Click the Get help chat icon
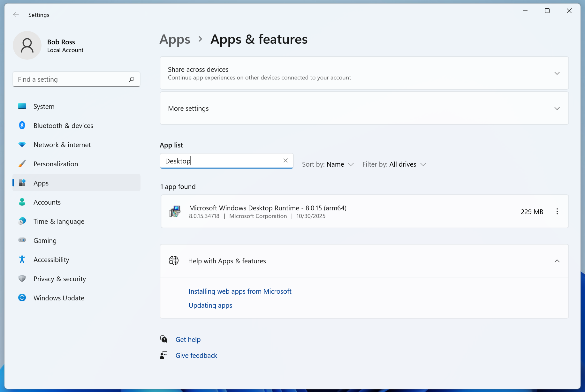Screen dimensions: 585x392 pos(163,339)
